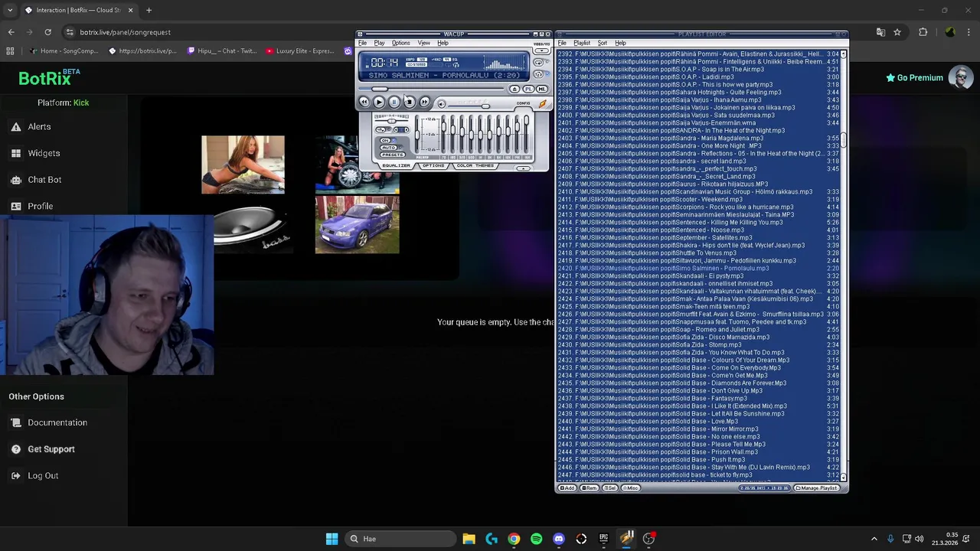Open Chat Bot in BotRix sidebar
Screen dimensions: 980x551
coord(44,180)
